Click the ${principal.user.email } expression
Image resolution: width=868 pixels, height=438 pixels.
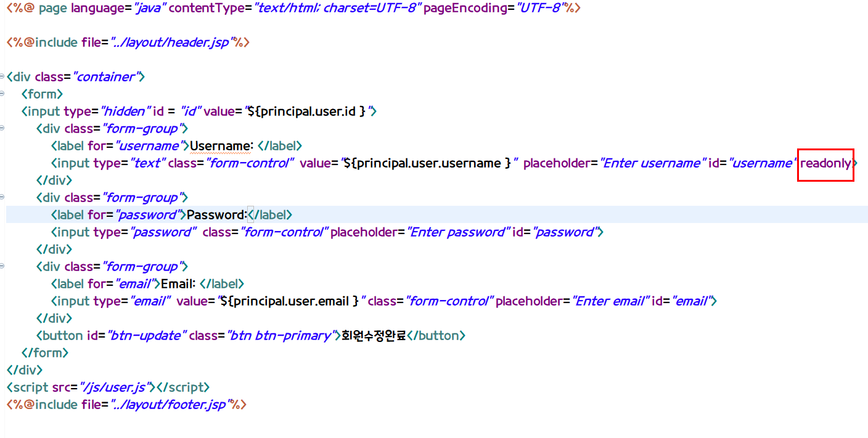[289, 301]
